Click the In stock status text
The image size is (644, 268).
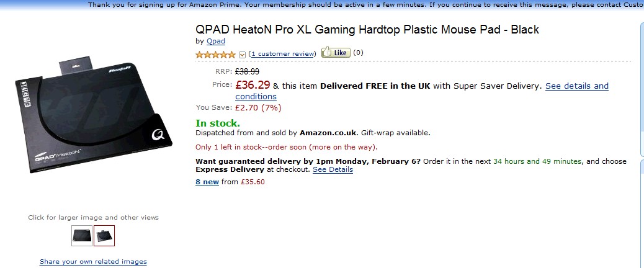218,123
